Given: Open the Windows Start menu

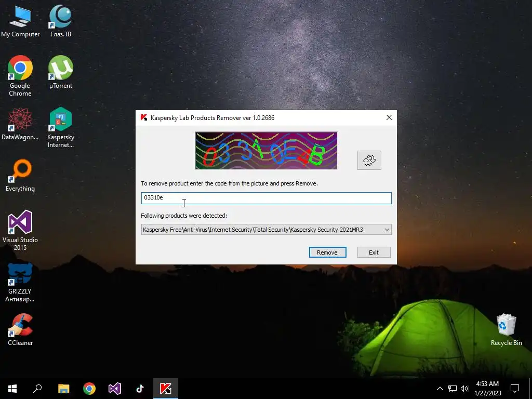Looking at the screenshot, I should click(12, 389).
